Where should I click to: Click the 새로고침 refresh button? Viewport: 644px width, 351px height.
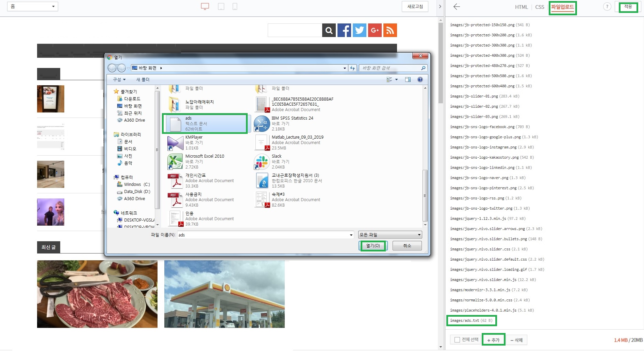[x=415, y=6]
